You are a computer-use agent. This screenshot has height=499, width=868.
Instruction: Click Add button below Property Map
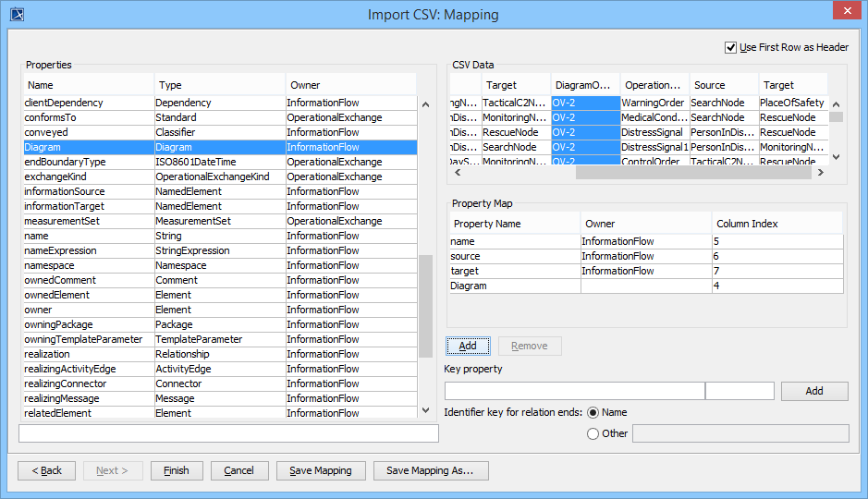tap(468, 346)
